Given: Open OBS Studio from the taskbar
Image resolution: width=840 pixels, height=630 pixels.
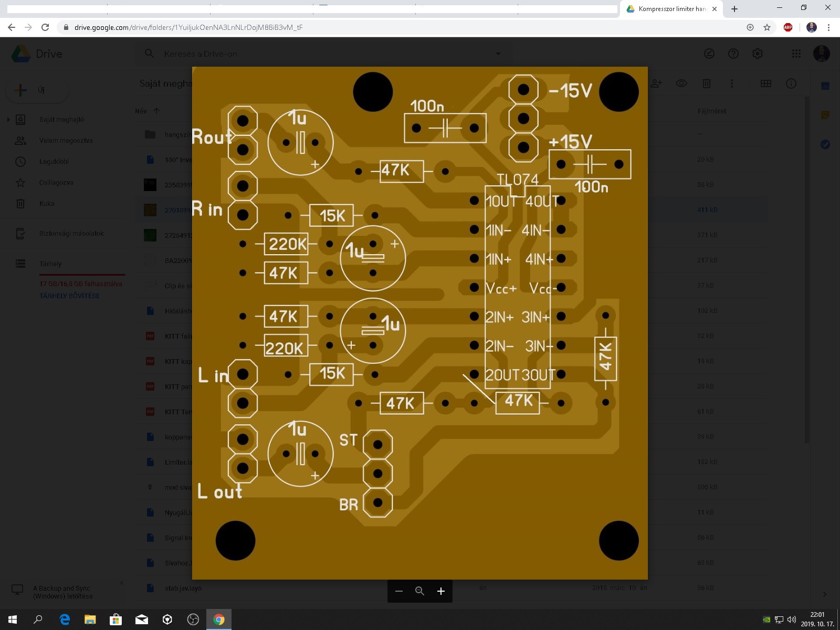Looking at the screenshot, I should (x=193, y=619).
